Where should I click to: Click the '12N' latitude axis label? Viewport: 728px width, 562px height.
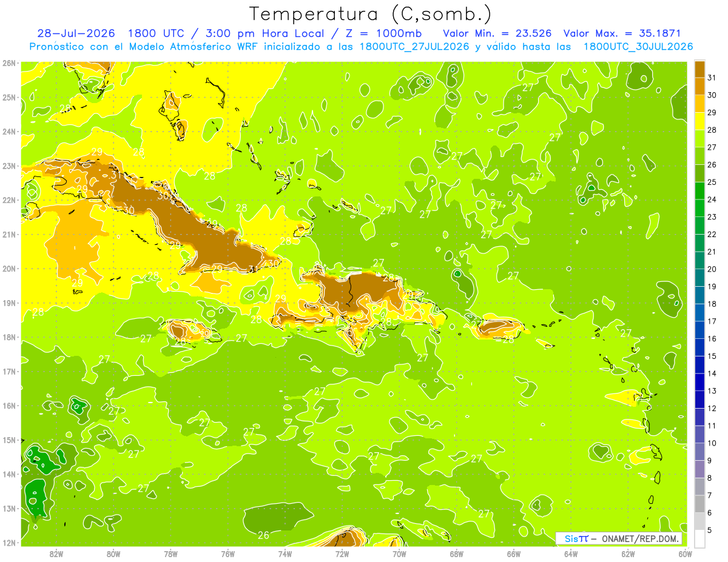coord(8,543)
